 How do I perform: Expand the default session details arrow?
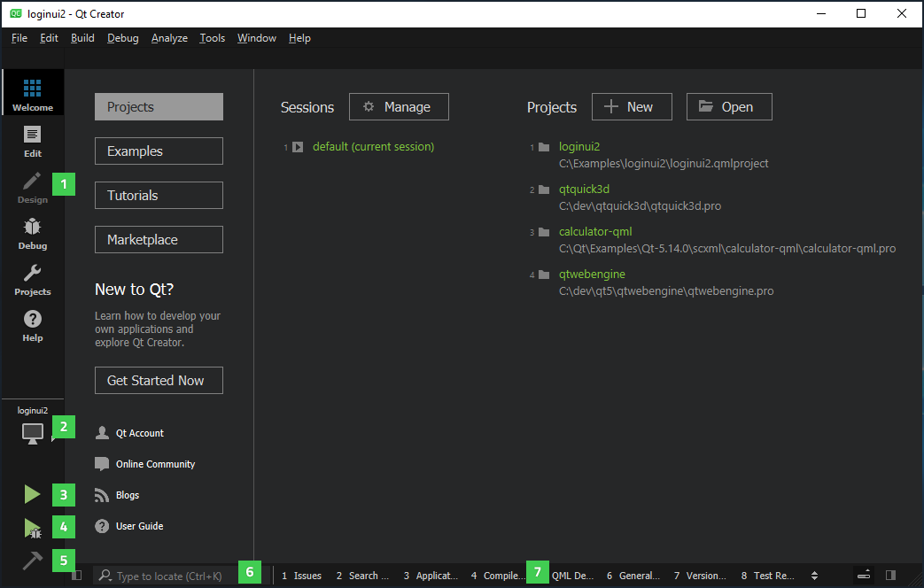coord(299,147)
